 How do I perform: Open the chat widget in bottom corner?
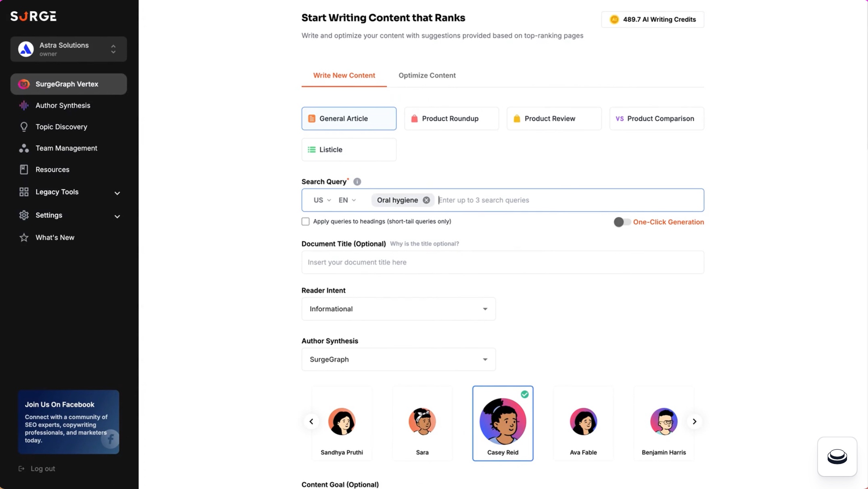837,456
